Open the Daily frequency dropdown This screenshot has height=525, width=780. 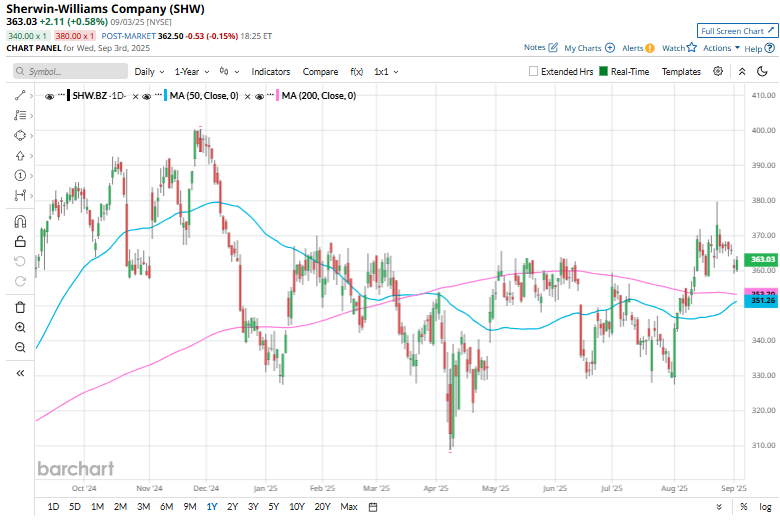pyautogui.click(x=149, y=72)
